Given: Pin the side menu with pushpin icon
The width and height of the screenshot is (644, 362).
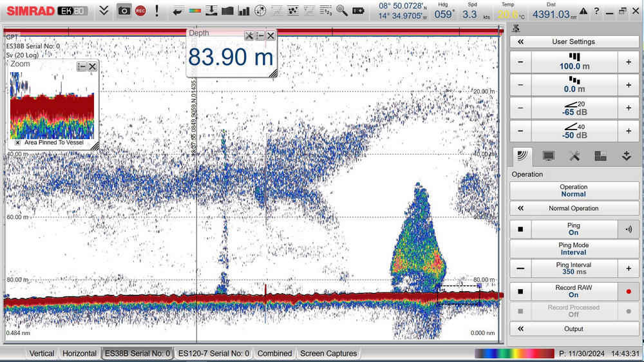Looking at the screenshot, I should point(516,28).
